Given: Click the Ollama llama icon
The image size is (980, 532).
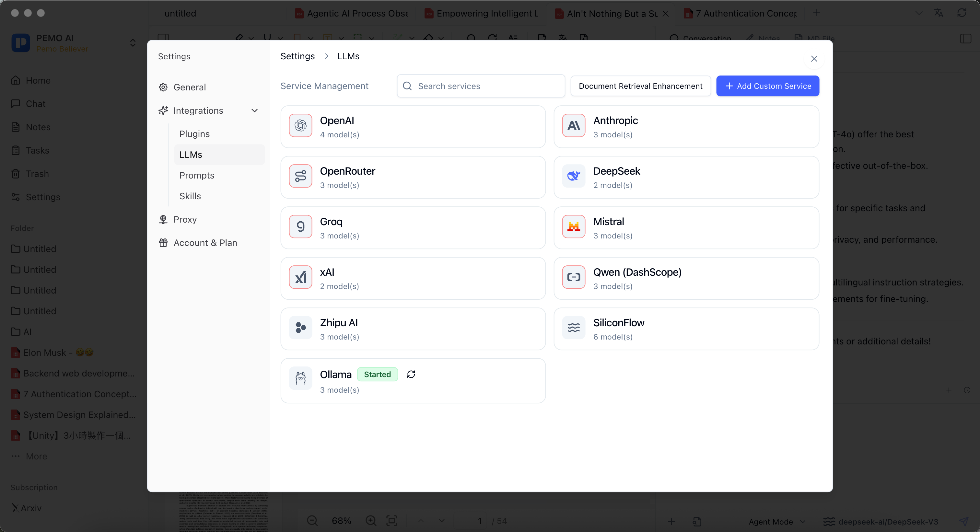Looking at the screenshot, I should coord(300,378).
